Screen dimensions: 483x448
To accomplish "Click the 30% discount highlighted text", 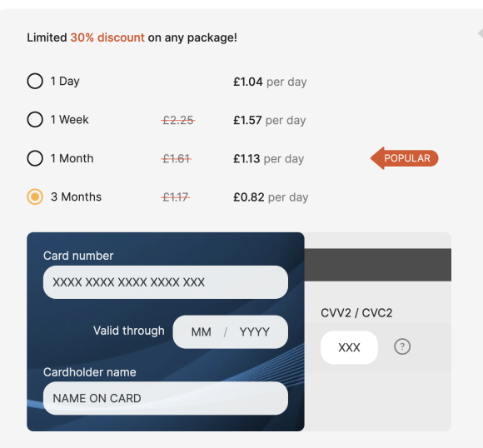I will coord(107,37).
